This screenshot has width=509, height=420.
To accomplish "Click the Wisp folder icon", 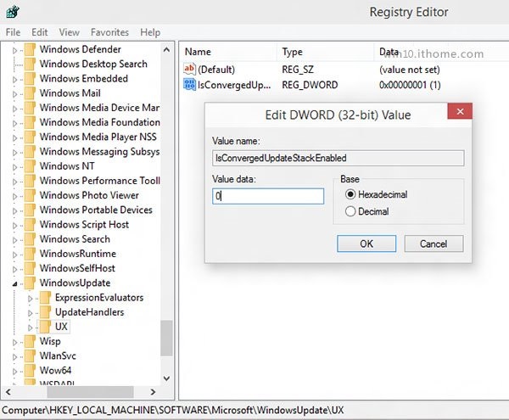I will click(x=30, y=341).
